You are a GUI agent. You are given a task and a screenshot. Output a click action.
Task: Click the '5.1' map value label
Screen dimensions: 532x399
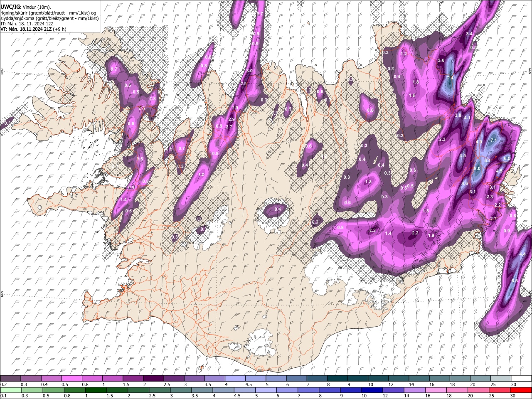coord(488,160)
